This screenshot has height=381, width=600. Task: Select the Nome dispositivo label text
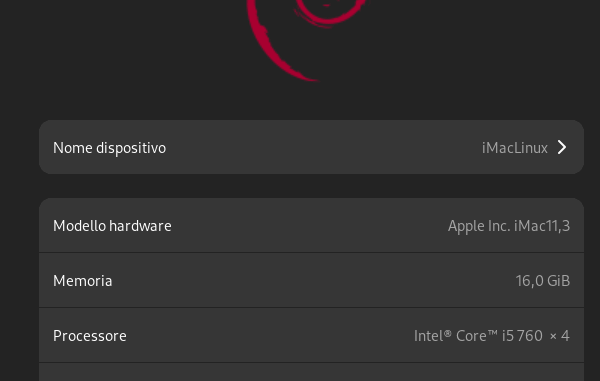tap(109, 148)
